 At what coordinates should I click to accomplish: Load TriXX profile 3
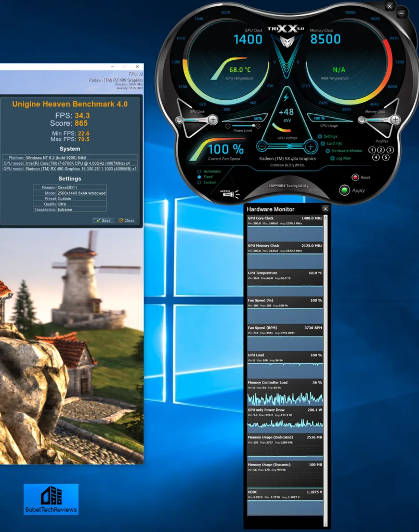click(x=390, y=150)
